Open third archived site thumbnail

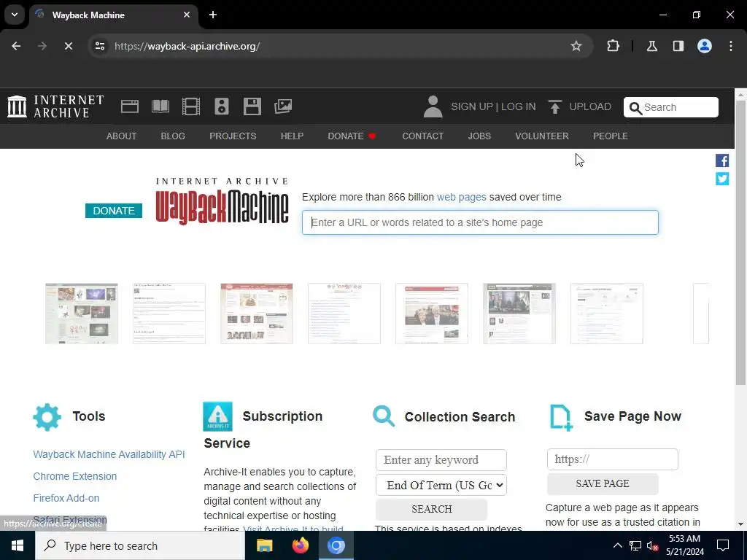(x=257, y=314)
